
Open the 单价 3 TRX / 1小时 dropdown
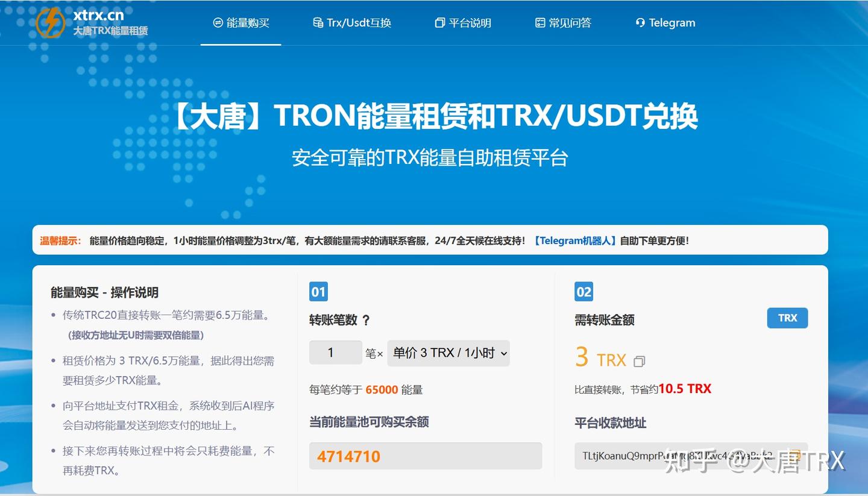[448, 353]
